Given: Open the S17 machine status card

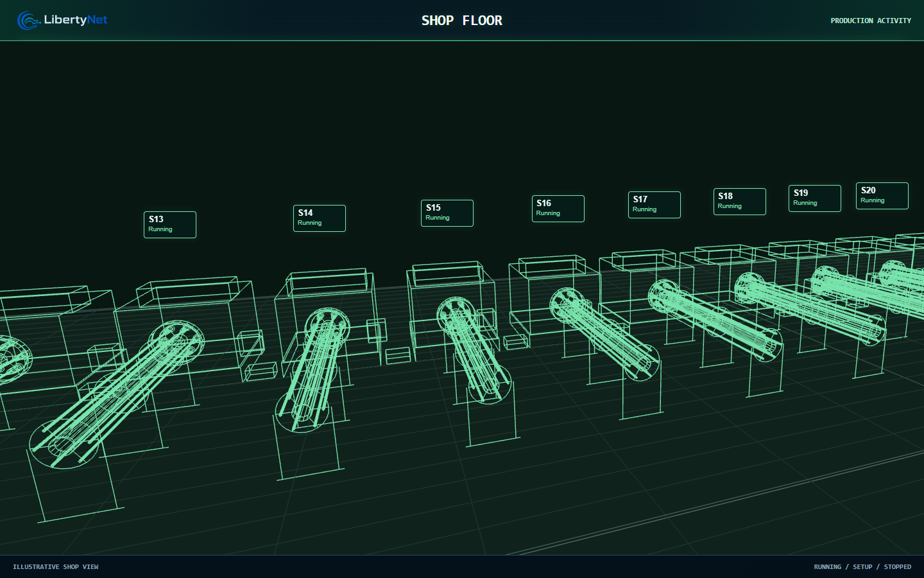Looking at the screenshot, I should 654,205.
